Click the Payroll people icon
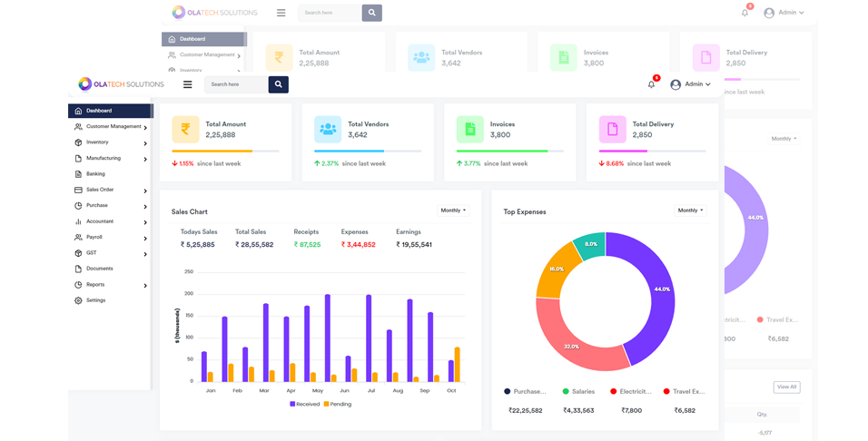This screenshot has width=868, height=441. (x=78, y=237)
